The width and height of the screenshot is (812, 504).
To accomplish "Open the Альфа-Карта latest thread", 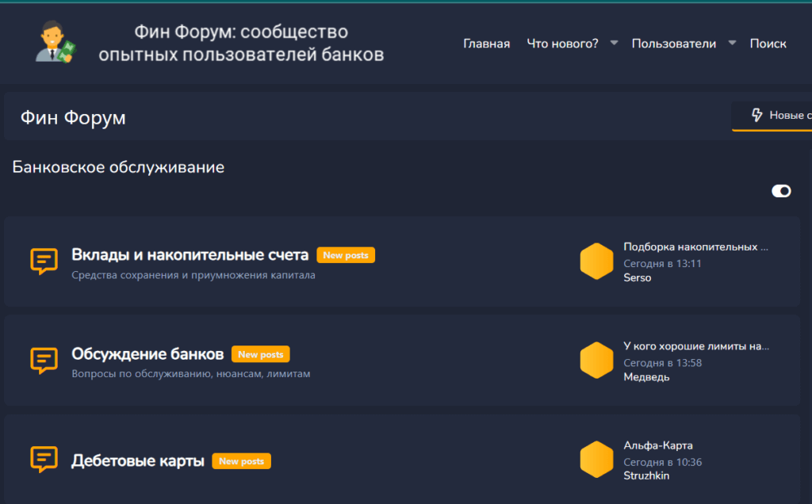I will click(658, 445).
